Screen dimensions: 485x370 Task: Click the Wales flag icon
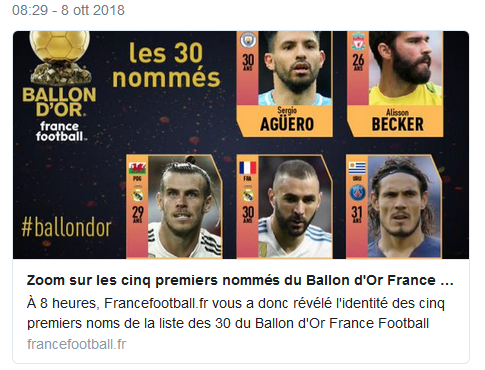[x=138, y=168]
